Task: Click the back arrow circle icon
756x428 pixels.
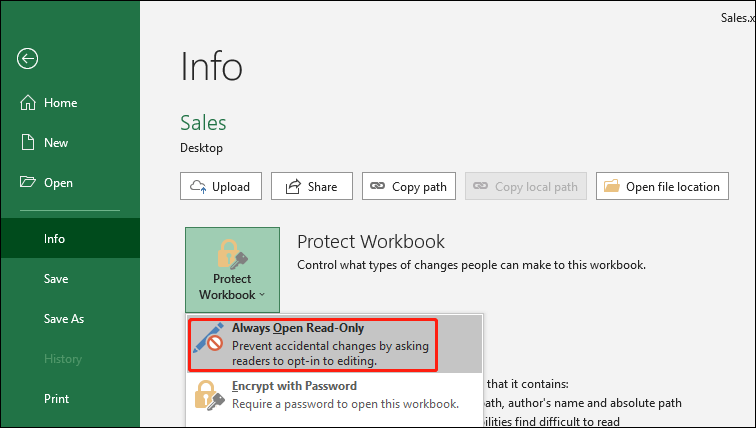Action: (x=27, y=58)
